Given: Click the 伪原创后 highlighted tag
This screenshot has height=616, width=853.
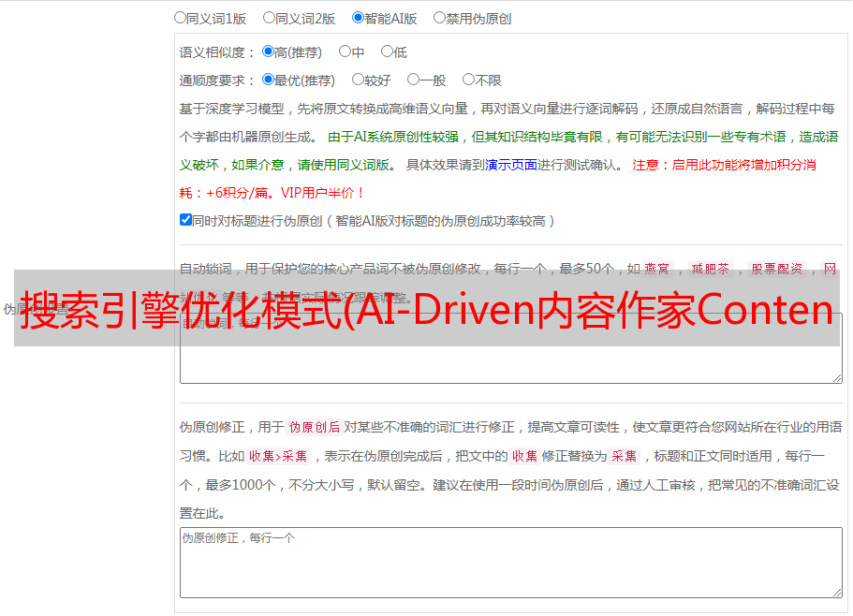Looking at the screenshot, I should [315, 427].
